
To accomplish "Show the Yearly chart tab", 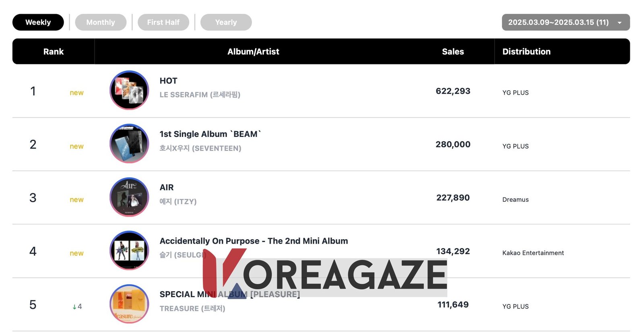I will point(226,23).
